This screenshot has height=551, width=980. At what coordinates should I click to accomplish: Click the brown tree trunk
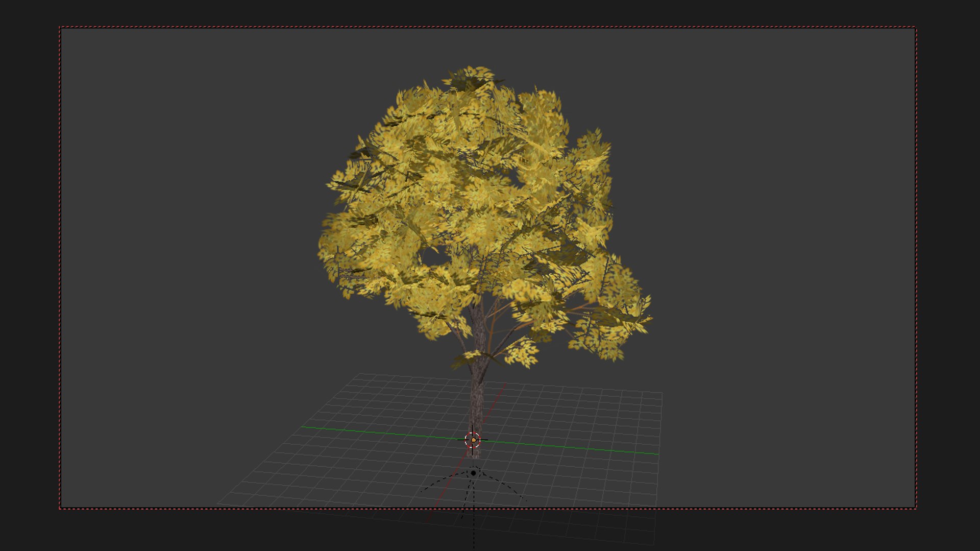click(x=477, y=378)
